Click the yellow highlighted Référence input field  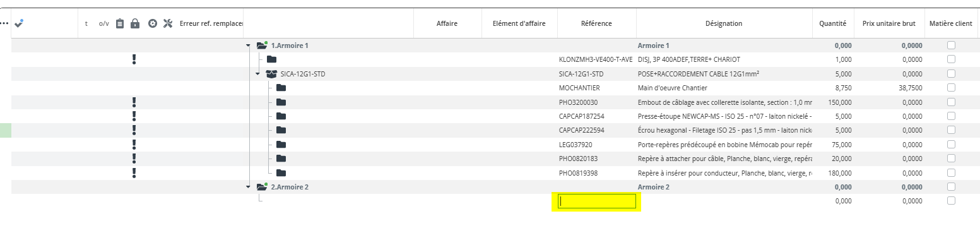click(x=597, y=201)
